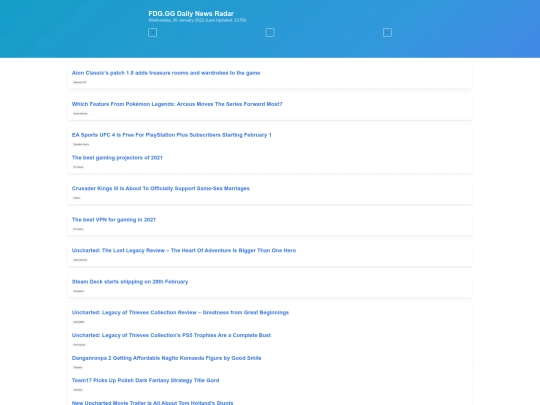The width and height of the screenshot is (540, 405).
Task: Click source tag under Danganronpa 2 headline
Action: pos(78,367)
